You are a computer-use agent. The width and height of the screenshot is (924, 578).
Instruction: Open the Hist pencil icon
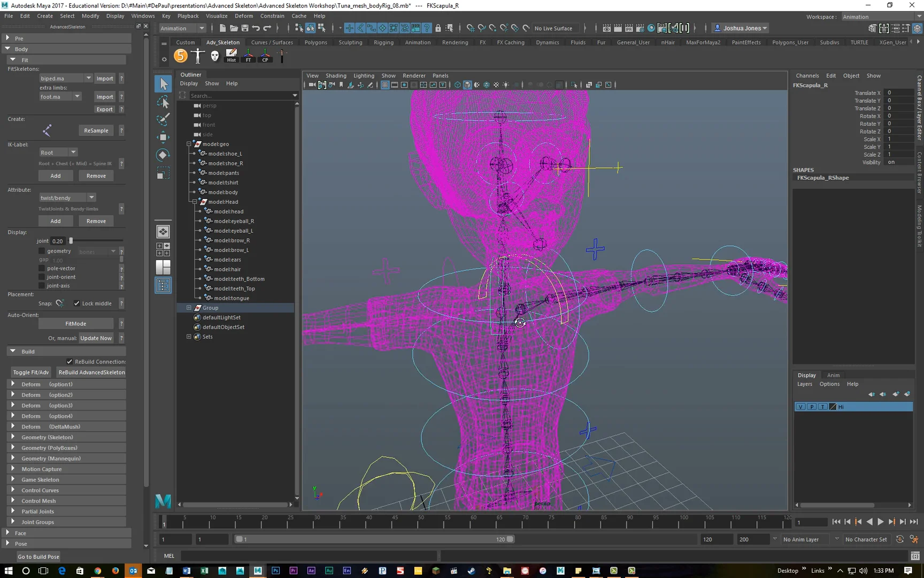pos(231,54)
